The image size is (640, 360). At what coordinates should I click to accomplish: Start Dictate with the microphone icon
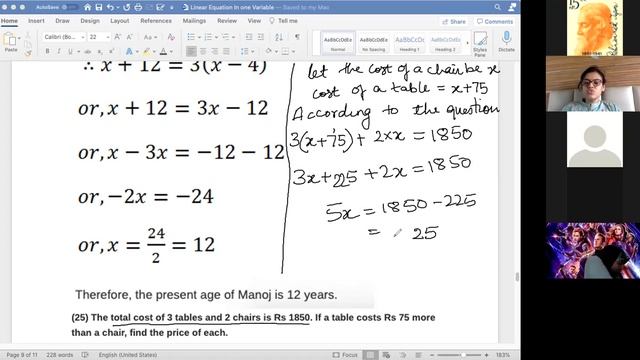(506, 41)
